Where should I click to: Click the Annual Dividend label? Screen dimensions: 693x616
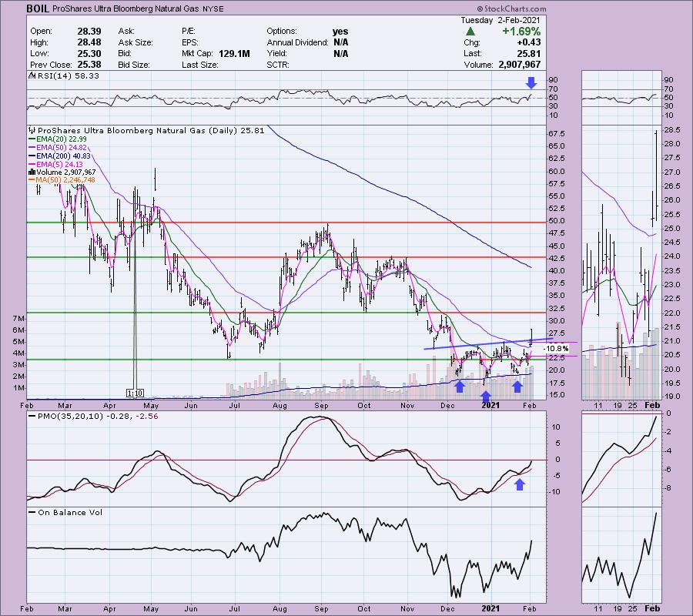[297, 42]
